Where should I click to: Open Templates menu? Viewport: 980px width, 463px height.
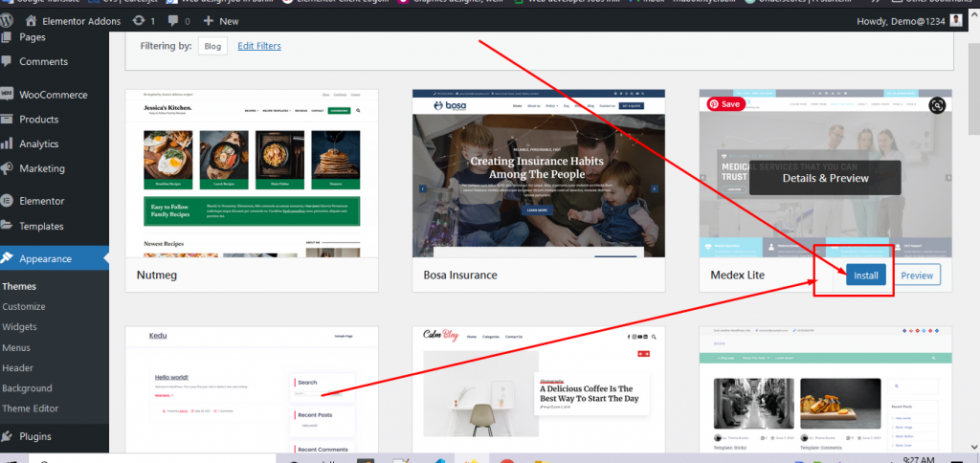pos(41,226)
